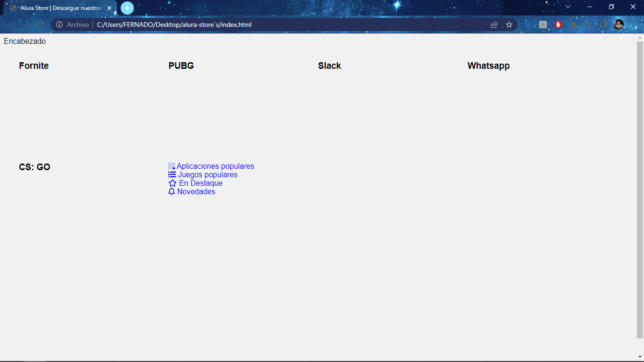
Task: Select the Slack heading
Action: click(330, 66)
